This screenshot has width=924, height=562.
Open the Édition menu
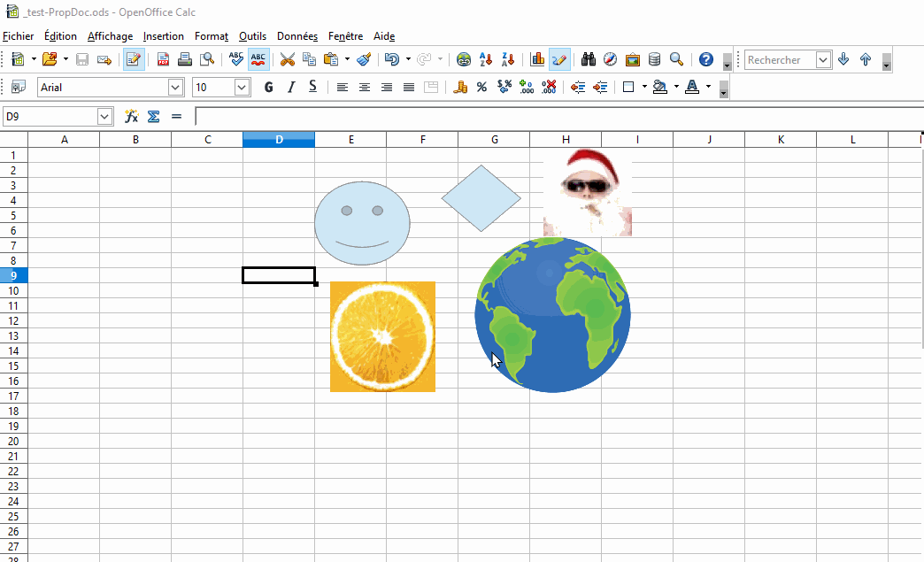tap(60, 36)
